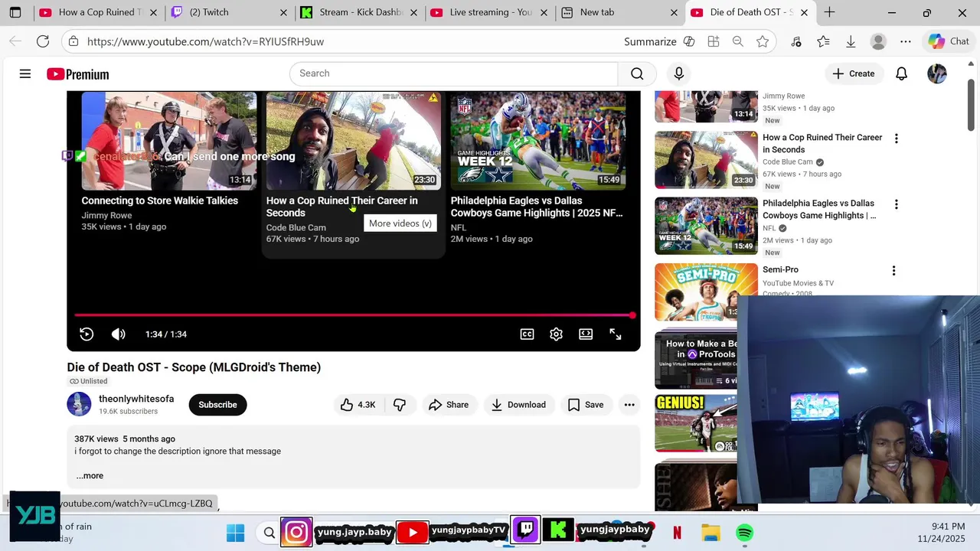The height and width of the screenshot is (551, 980).
Task: Open theonlywhitesofa channel avatar
Action: pos(79,404)
